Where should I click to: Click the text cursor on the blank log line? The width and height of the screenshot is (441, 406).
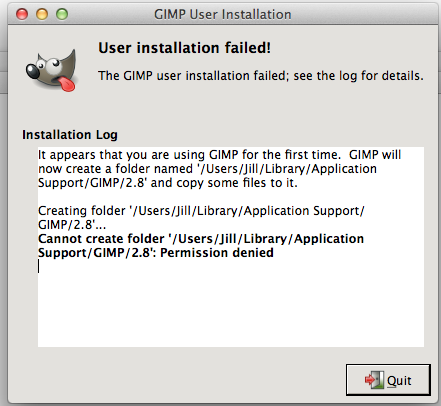(39, 267)
